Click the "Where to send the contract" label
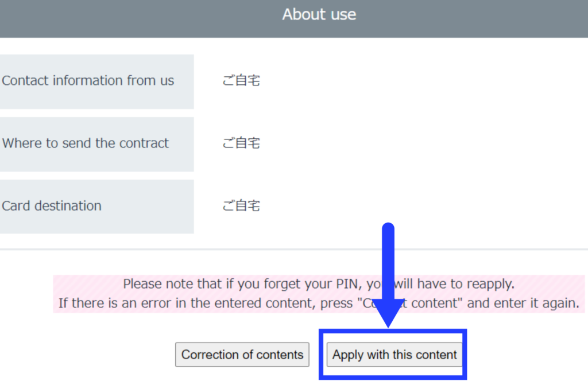Screen dimensions: 588x385 [x=86, y=143]
